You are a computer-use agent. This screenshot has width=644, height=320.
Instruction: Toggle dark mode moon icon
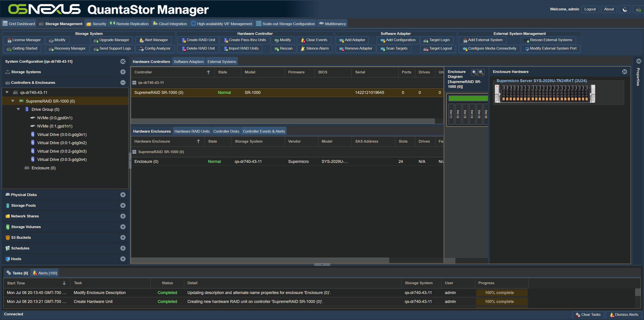click(x=625, y=9)
